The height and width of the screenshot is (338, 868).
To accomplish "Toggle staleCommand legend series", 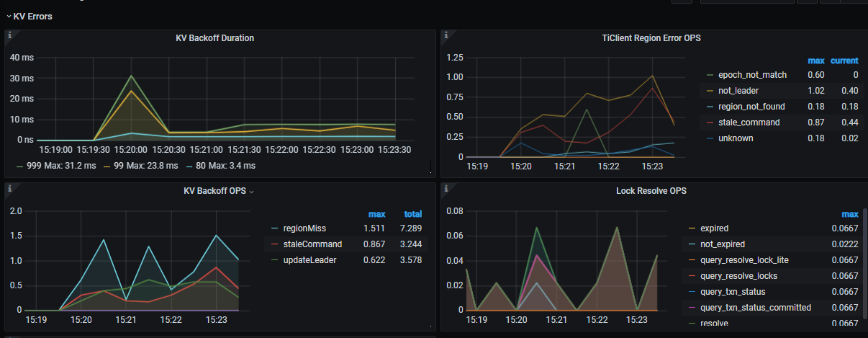I will pos(312,244).
